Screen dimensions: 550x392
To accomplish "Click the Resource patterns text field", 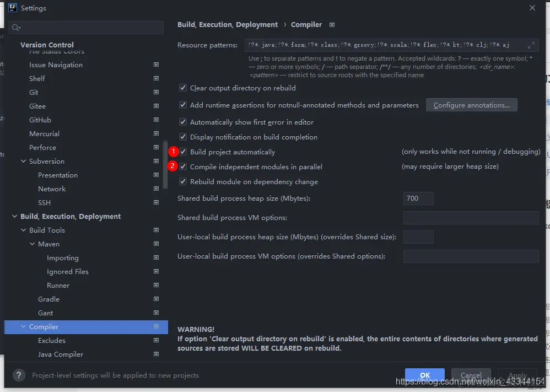I will [x=391, y=45].
